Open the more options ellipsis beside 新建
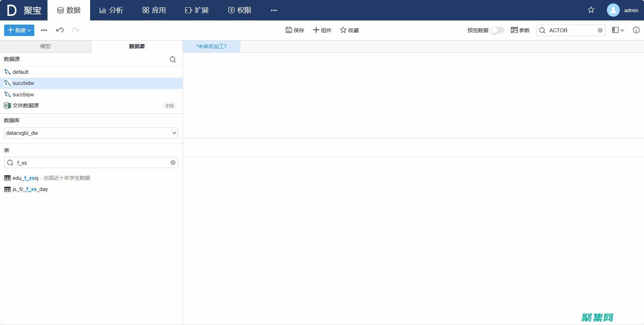 click(44, 30)
